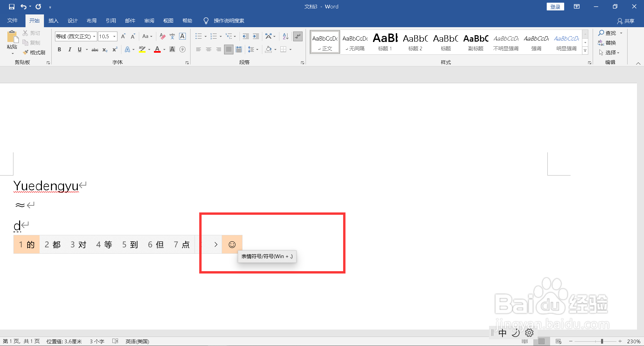Click the 共享 share button
The image size is (644, 346).
pos(626,21)
